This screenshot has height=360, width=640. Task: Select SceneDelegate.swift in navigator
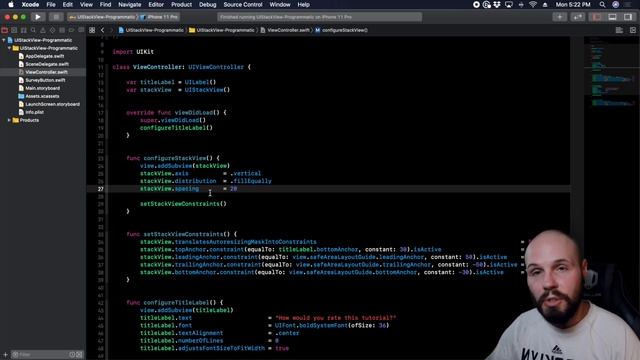click(x=47, y=64)
